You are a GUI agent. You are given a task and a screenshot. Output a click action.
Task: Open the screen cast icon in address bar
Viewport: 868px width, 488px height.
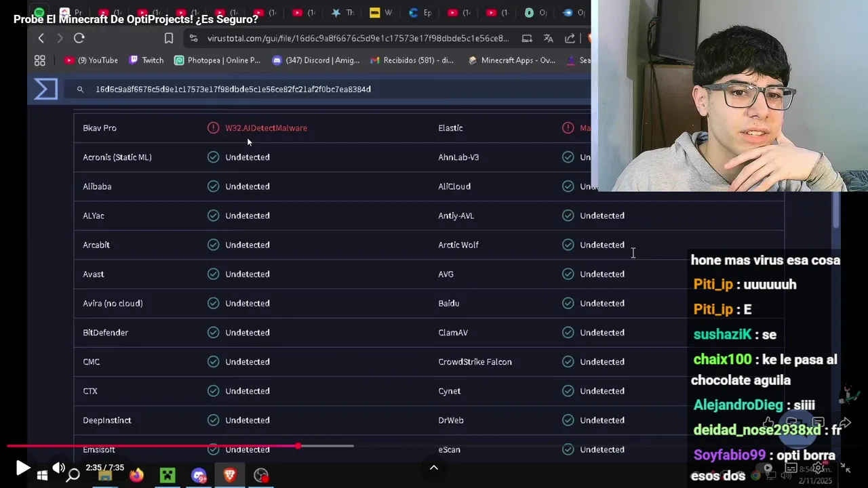coord(527,38)
